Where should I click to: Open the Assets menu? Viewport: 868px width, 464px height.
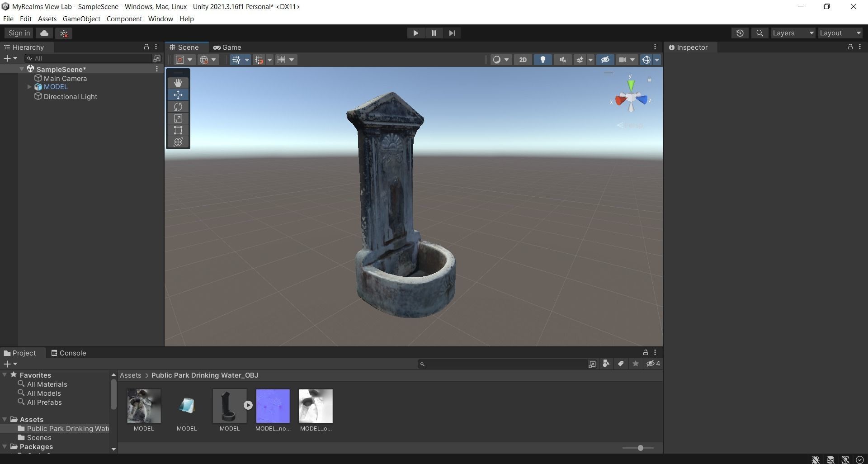coord(47,19)
